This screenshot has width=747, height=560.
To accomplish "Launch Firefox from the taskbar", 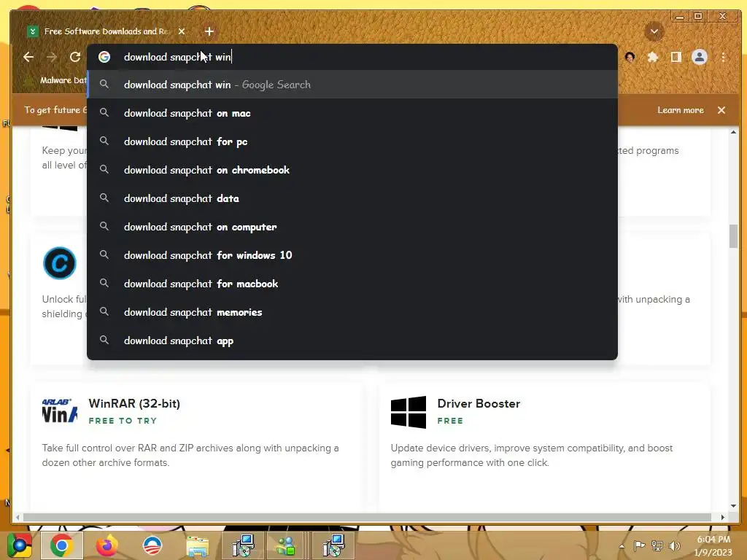I will click(x=107, y=545).
